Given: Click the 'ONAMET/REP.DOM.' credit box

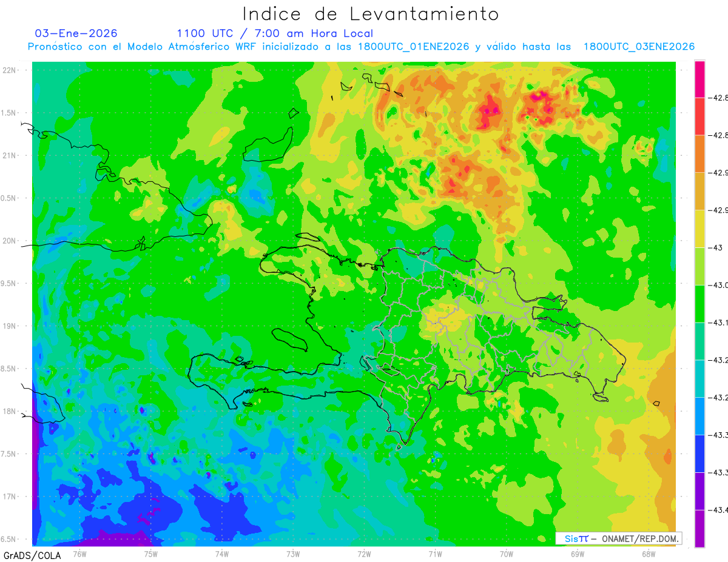Looking at the screenshot, I should pyautogui.click(x=619, y=538).
